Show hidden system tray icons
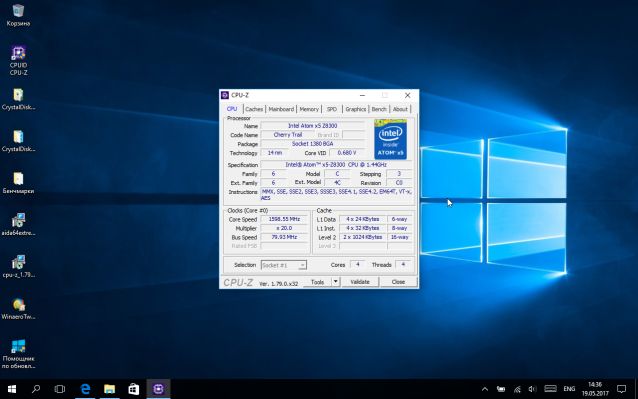This screenshot has height=399, width=638. (x=485, y=389)
